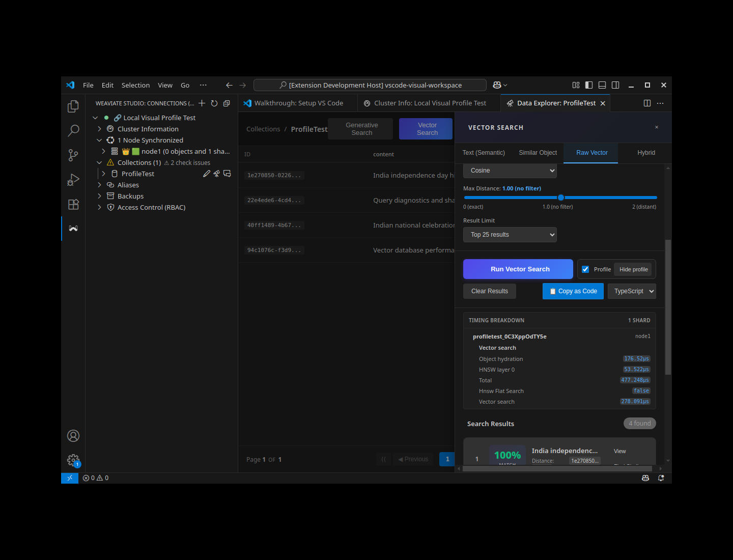
Task: Toggle primary side bar visibility
Action: click(x=589, y=85)
